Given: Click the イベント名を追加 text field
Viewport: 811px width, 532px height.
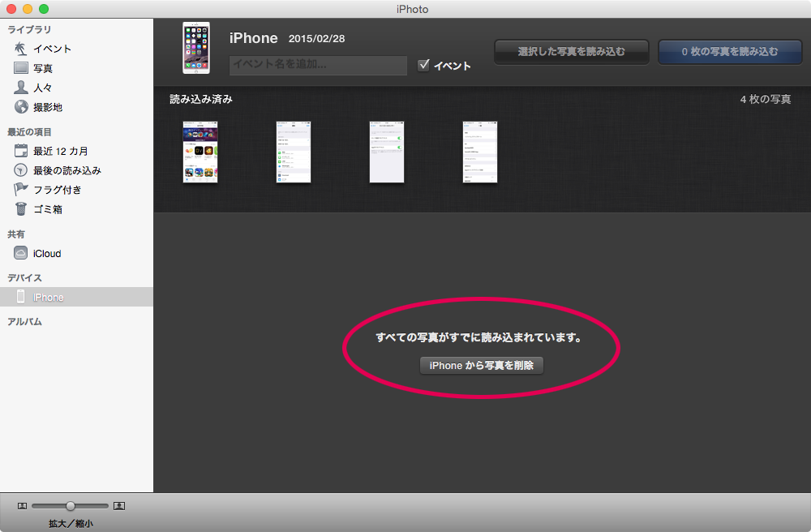Looking at the screenshot, I should coord(318,65).
